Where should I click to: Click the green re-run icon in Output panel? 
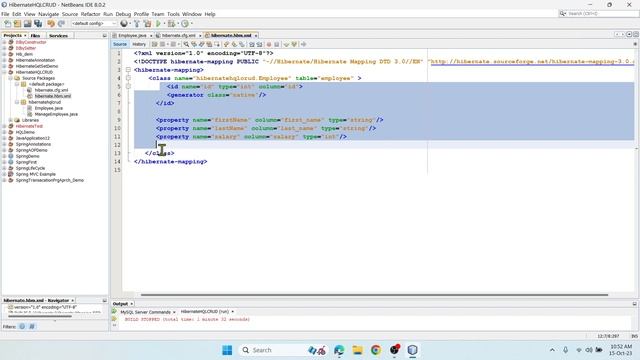pos(114,312)
